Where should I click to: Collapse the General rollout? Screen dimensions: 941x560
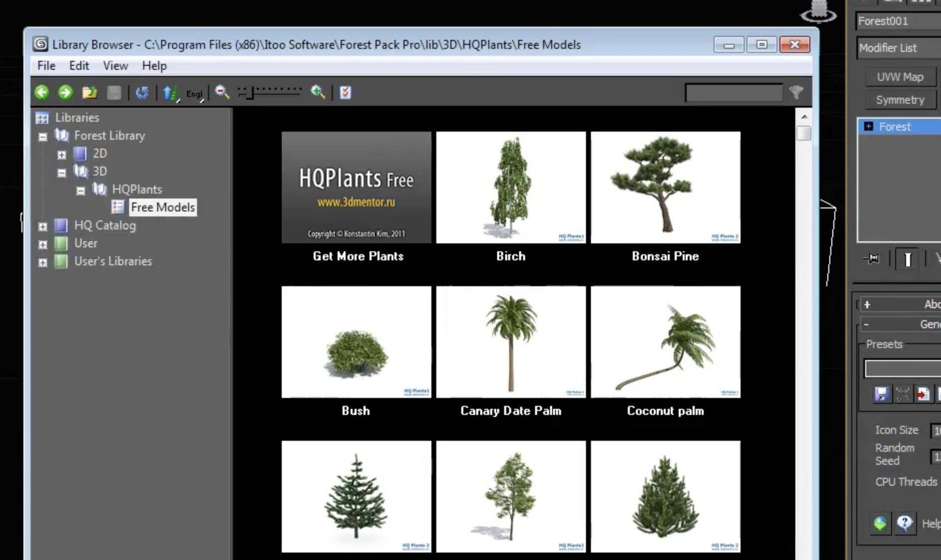[866, 324]
